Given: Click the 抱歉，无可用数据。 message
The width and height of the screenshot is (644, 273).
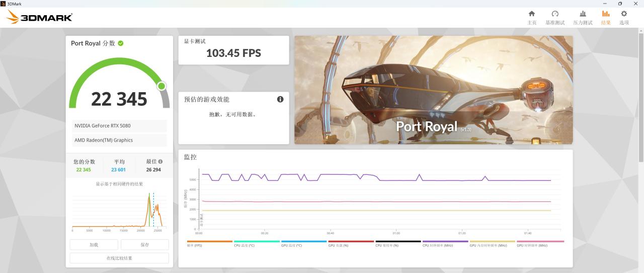Looking at the screenshot, I should 233,114.
